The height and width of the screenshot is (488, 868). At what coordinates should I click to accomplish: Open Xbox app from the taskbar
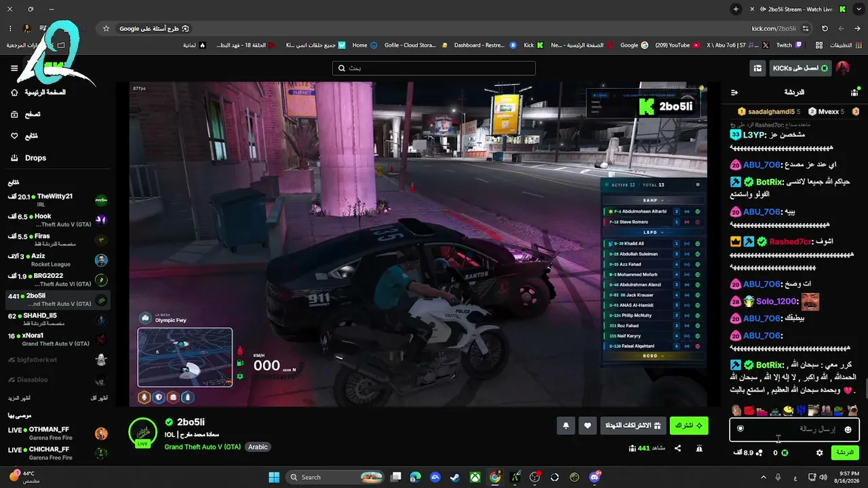point(476,477)
